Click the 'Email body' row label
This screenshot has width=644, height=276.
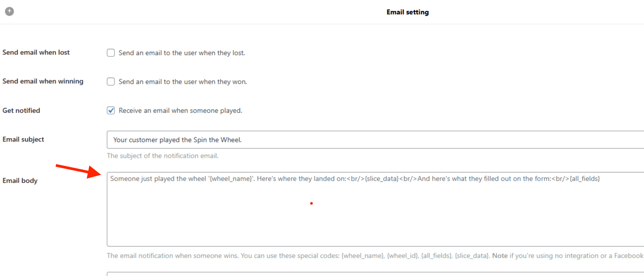click(x=20, y=181)
